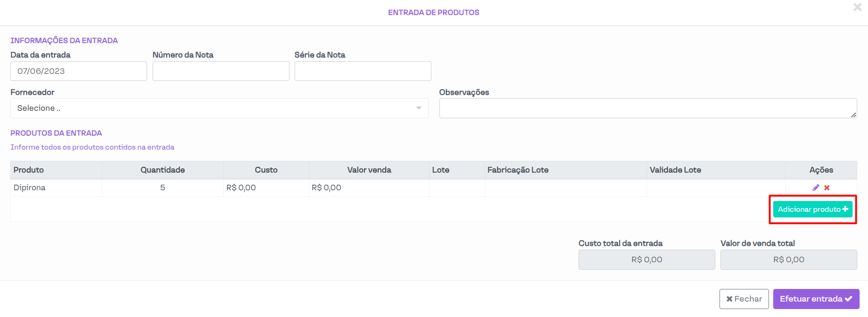Click the pencil edit icon for Dipirona
The image size is (868, 317).
(x=816, y=187)
